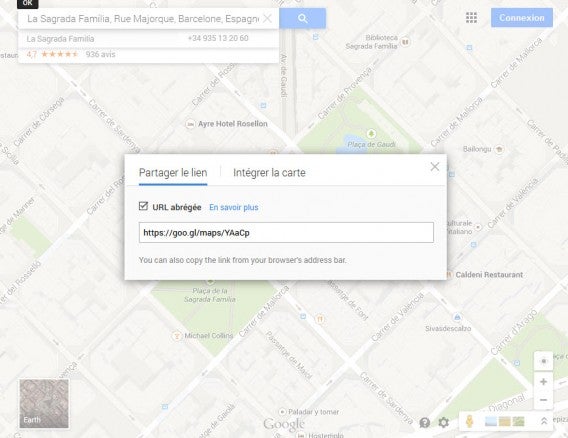
Task: Click the blue search magnifier button
Action: 302,18
